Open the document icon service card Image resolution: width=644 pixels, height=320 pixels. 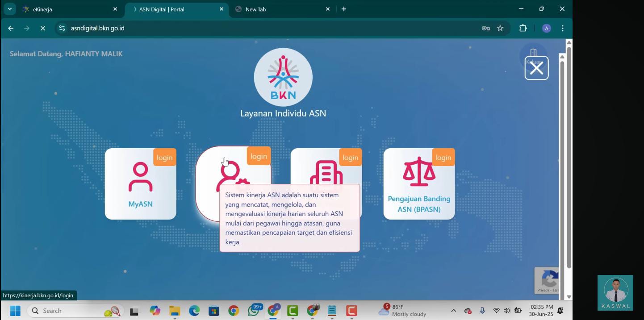click(x=326, y=172)
